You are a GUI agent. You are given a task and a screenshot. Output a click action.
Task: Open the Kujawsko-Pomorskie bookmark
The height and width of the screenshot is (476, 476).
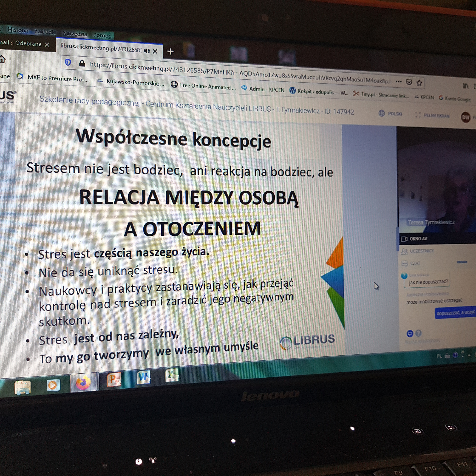(130, 82)
